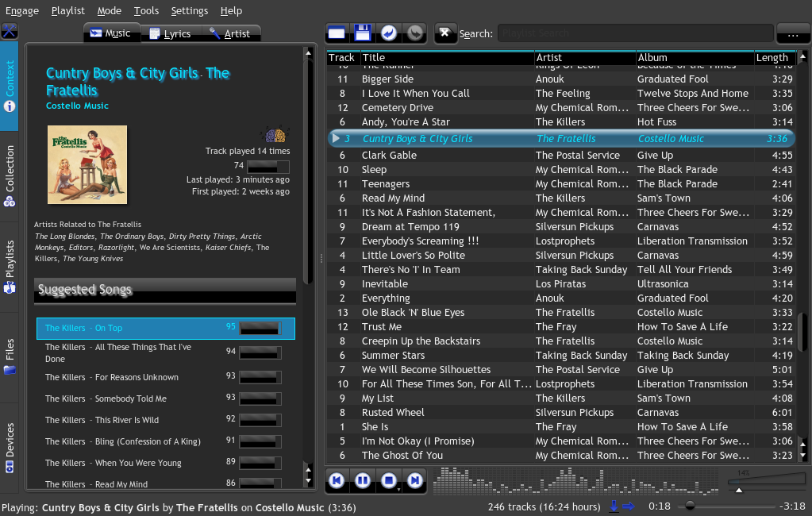Image resolution: width=812 pixels, height=516 pixels.
Task: Stop playback with the square button
Action: pyautogui.click(x=389, y=480)
